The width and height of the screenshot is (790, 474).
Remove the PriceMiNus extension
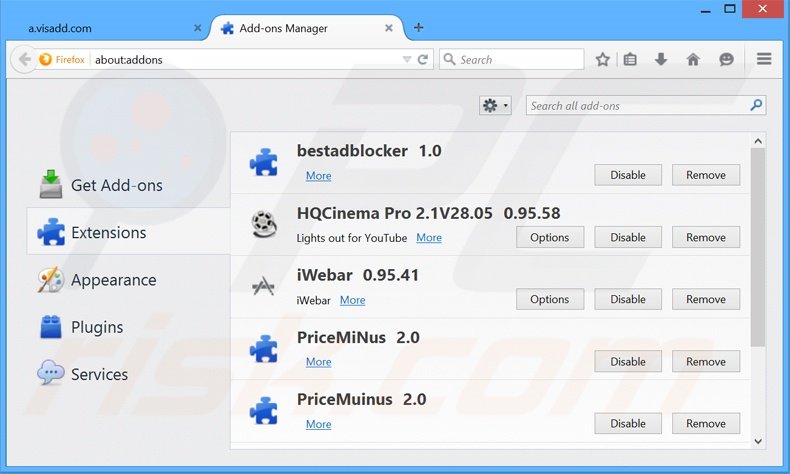point(706,362)
